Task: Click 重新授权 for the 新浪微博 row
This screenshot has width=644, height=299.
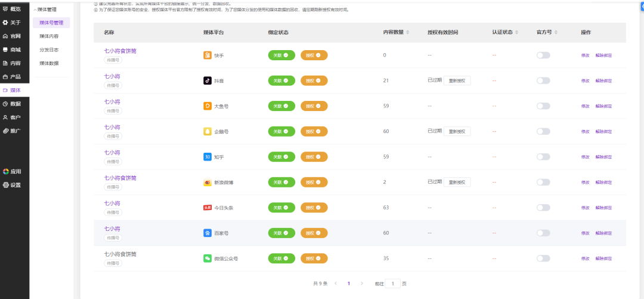Action: tap(457, 182)
